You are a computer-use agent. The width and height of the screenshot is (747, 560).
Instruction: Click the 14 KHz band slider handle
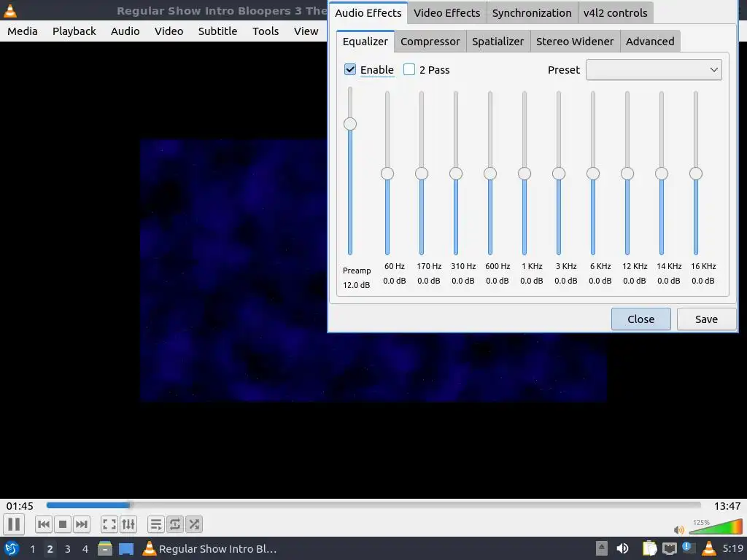tap(662, 174)
